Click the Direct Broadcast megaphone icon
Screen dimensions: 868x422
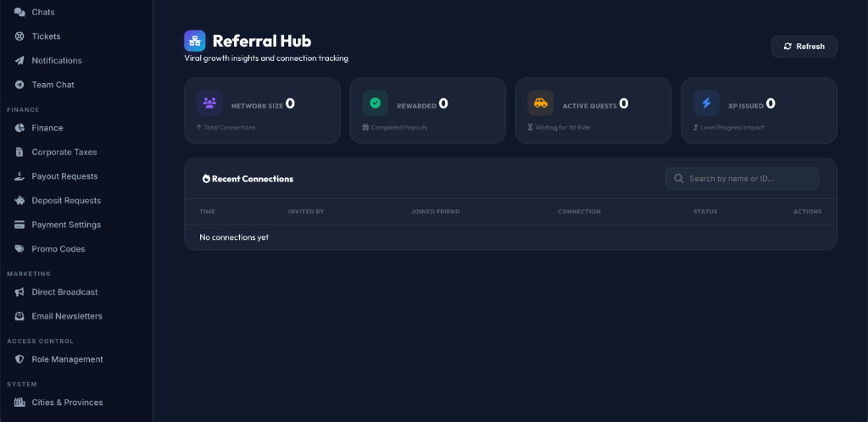pyautogui.click(x=19, y=292)
